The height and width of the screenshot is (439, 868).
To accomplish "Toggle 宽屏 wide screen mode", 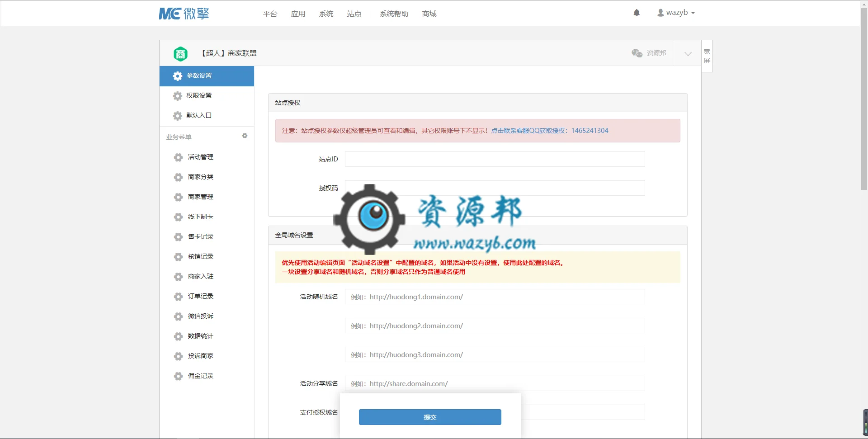I will [707, 56].
